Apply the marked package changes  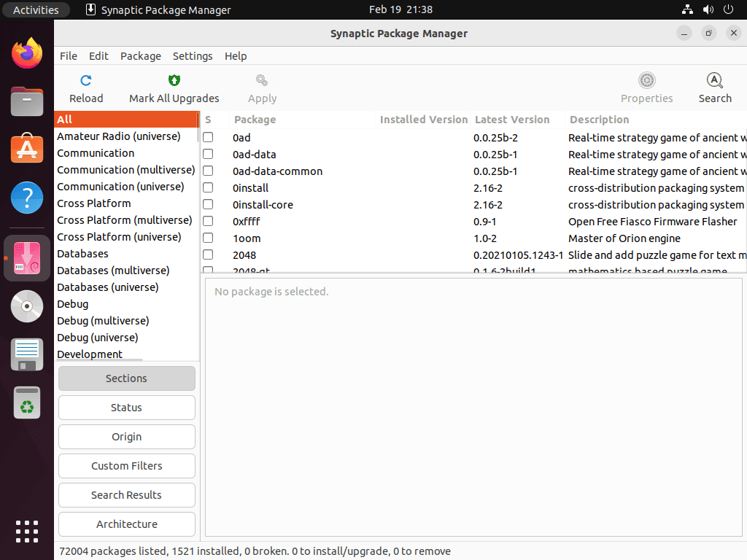[x=261, y=87]
